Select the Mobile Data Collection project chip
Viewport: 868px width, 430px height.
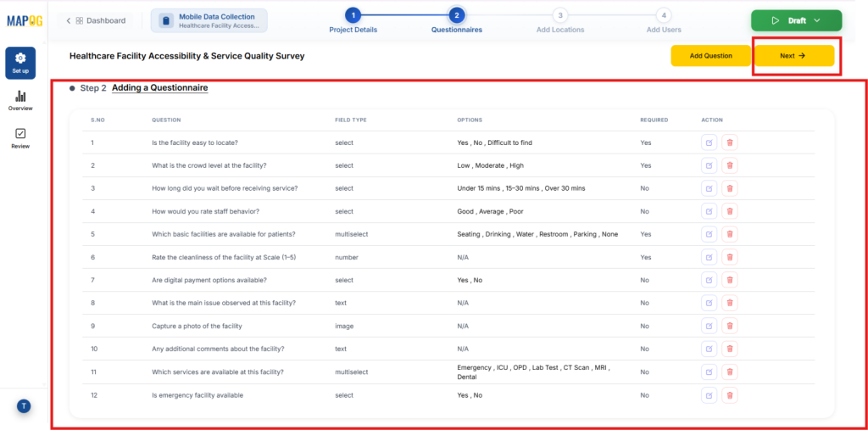(209, 20)
